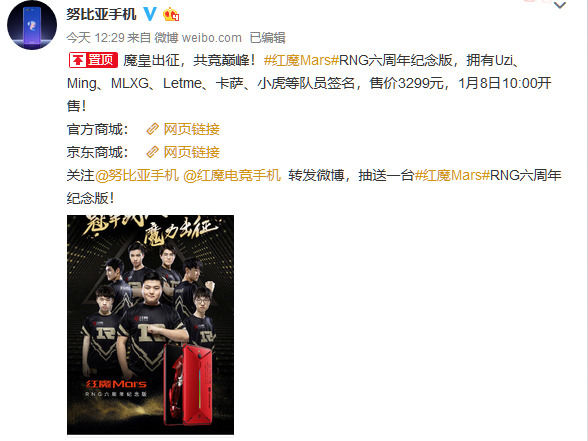Open the 努比亚手机 profile avatar
The width and height of the screenshot is (588, 441).
(x=32, y=25)
